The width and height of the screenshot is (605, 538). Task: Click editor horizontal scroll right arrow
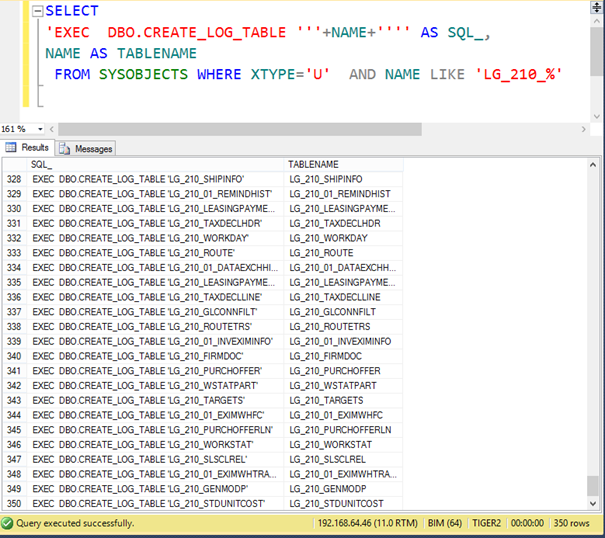coord(583,129)
